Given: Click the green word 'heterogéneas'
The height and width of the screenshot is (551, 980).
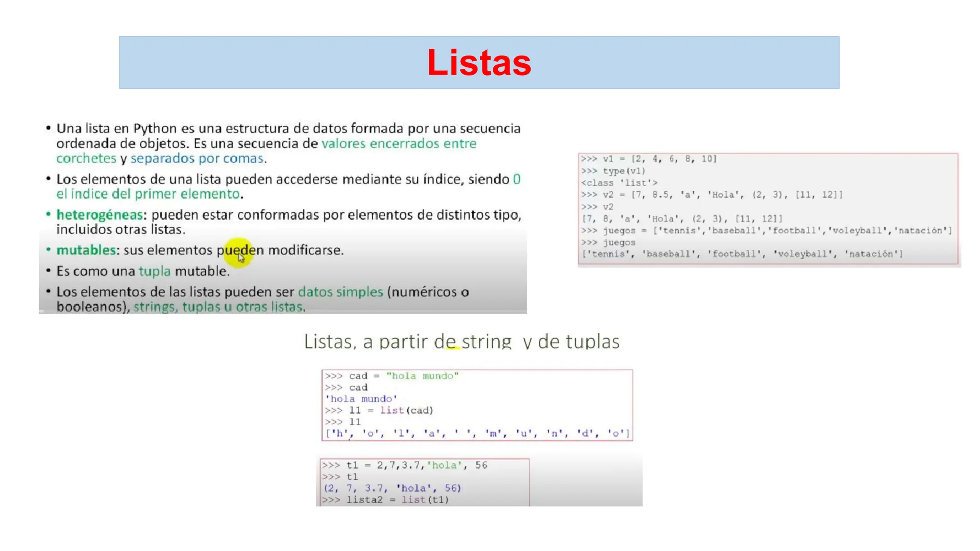Looking at the screenshot, I should 100,215.
